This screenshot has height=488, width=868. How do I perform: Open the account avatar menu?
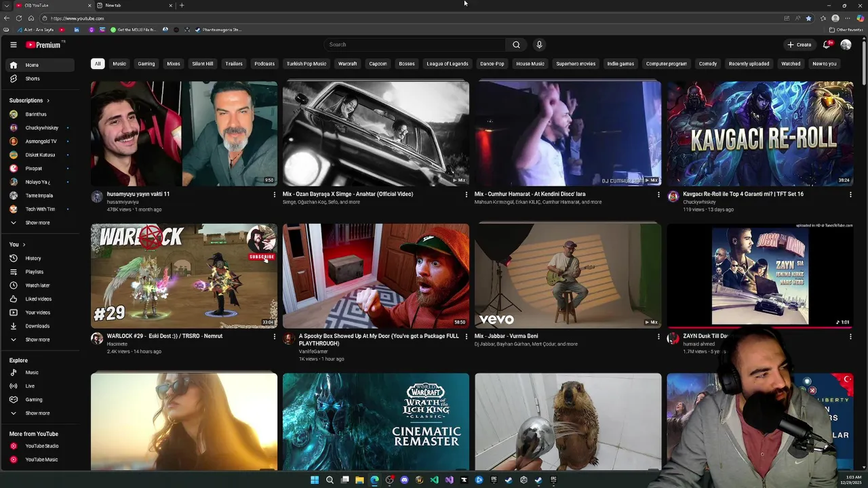coord(846,45)
